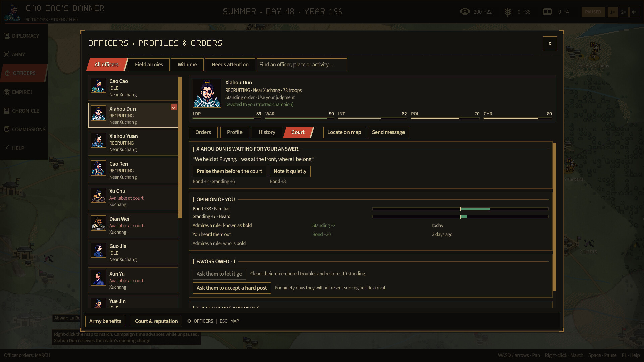Click the Locate on map button
The image size is (644, 362).
(344, 132)
